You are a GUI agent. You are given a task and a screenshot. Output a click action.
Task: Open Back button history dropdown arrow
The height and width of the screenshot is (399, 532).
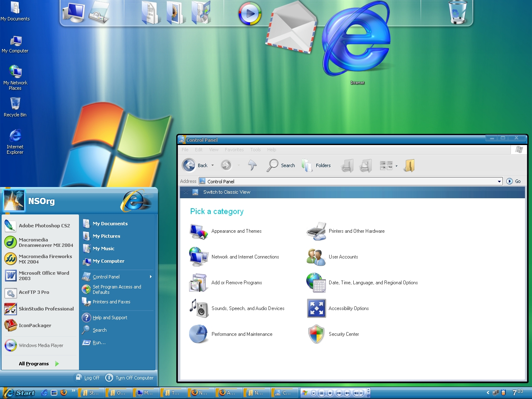point(213,165)
